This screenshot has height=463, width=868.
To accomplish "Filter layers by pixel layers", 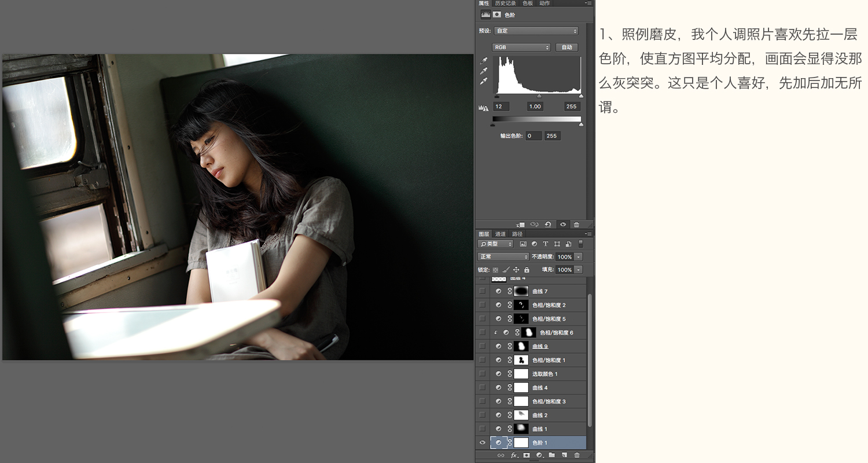I will 523,244.
